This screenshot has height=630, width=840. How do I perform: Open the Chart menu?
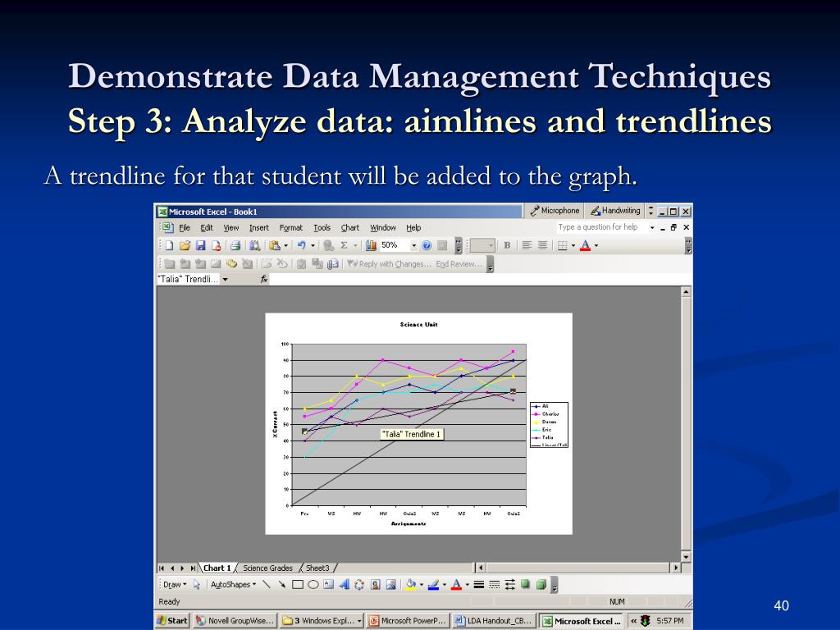pyautogui.click(x=349, y=228)
